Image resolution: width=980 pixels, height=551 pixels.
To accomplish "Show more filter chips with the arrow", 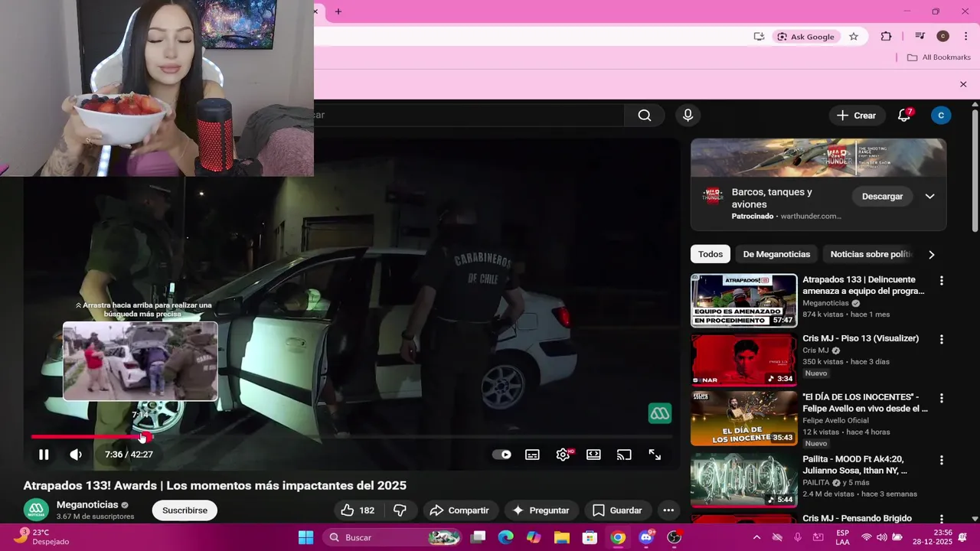I will 931,254.
